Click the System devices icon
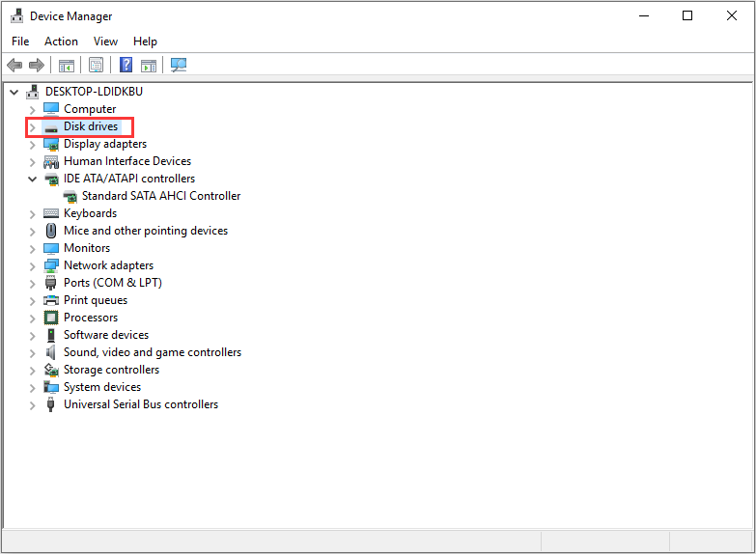Image resolution: width=756 pixels, height=554 pixels. coord(51,387)
